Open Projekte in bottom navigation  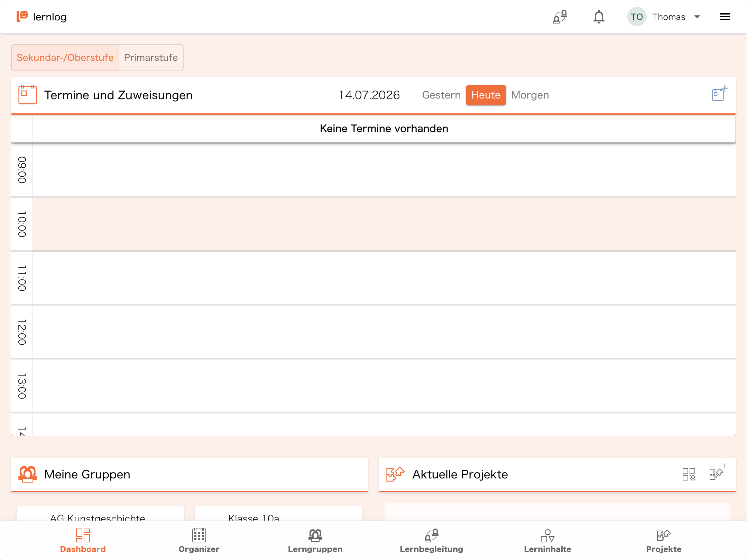664,541
